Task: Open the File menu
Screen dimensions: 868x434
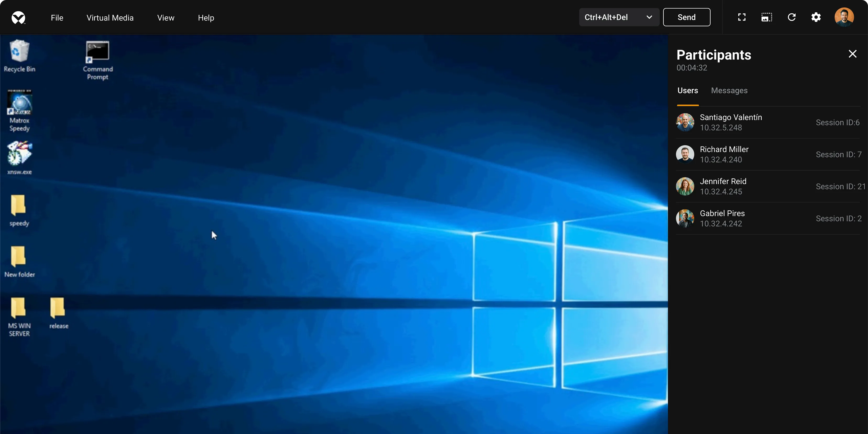Action: 57,18
